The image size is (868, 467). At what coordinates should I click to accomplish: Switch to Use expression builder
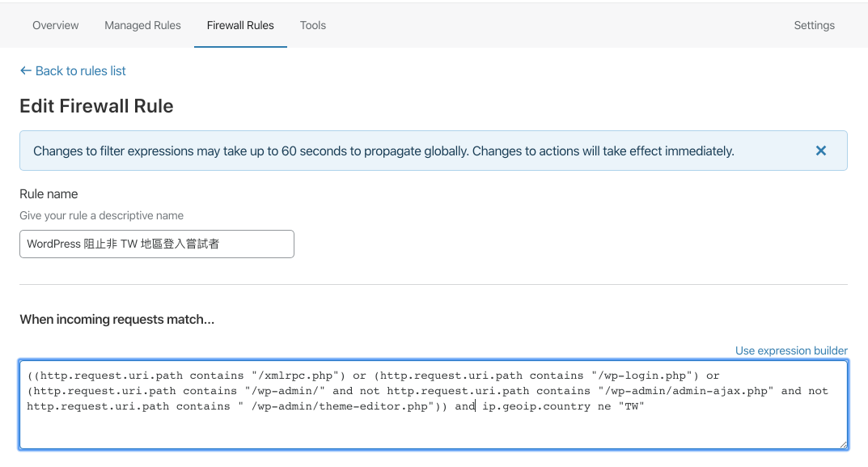[791, 350]
